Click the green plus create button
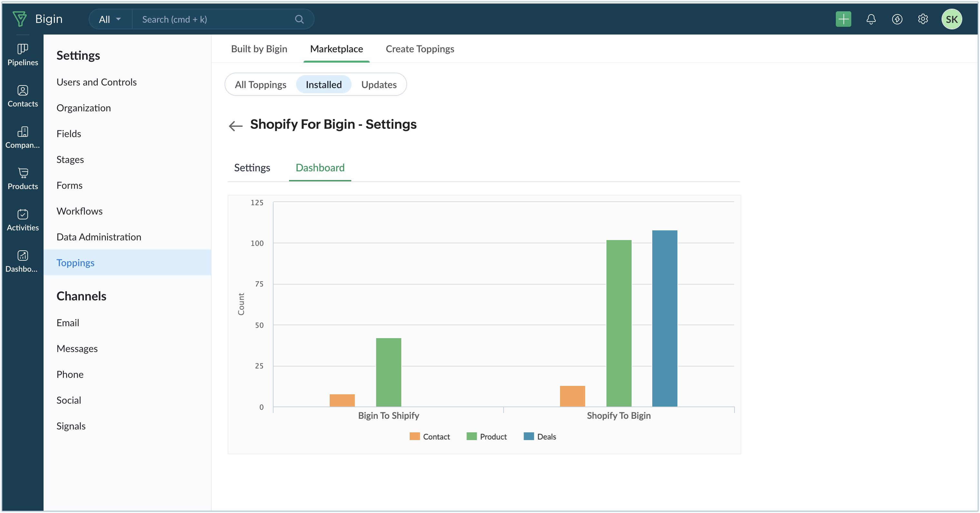Screen dimensions: 980x513 coord(844,19)
